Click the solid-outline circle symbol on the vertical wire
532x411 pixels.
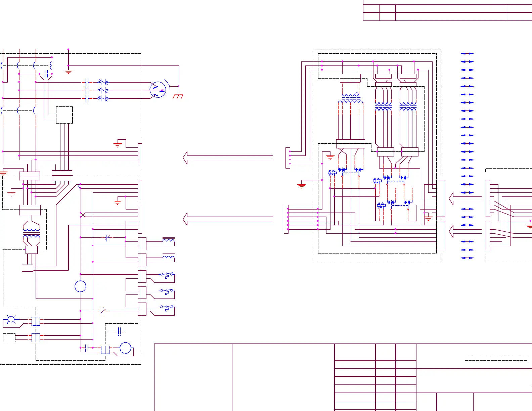[80, 286]
